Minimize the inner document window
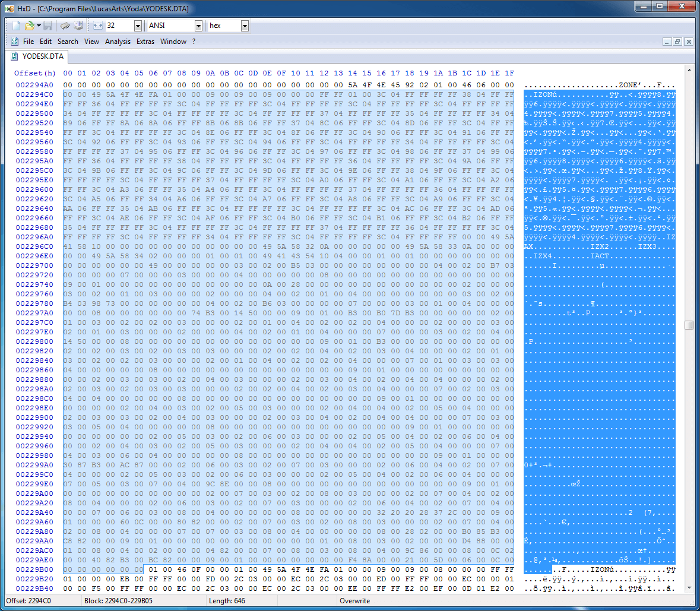Screen dimensions: 700x611 (x=667, y=42)
